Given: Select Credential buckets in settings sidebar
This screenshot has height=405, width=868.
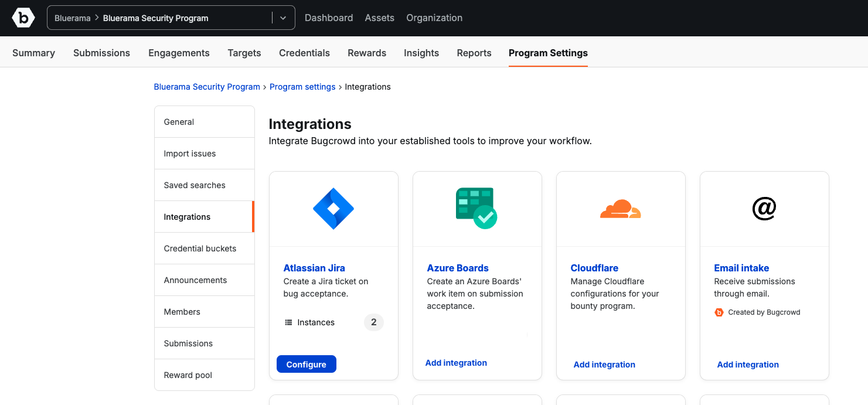Looking at the screenshot, I should pos(200,249).
